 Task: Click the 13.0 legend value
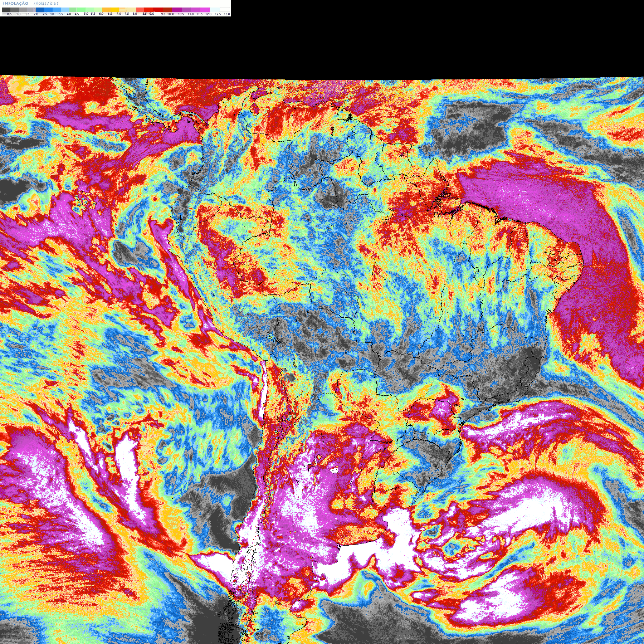coord(227,14)
